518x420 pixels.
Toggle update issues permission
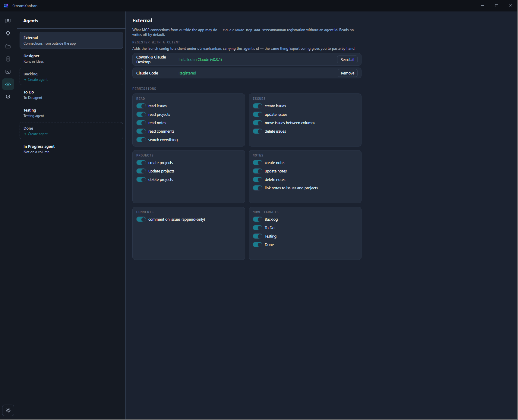click(257, 114)
